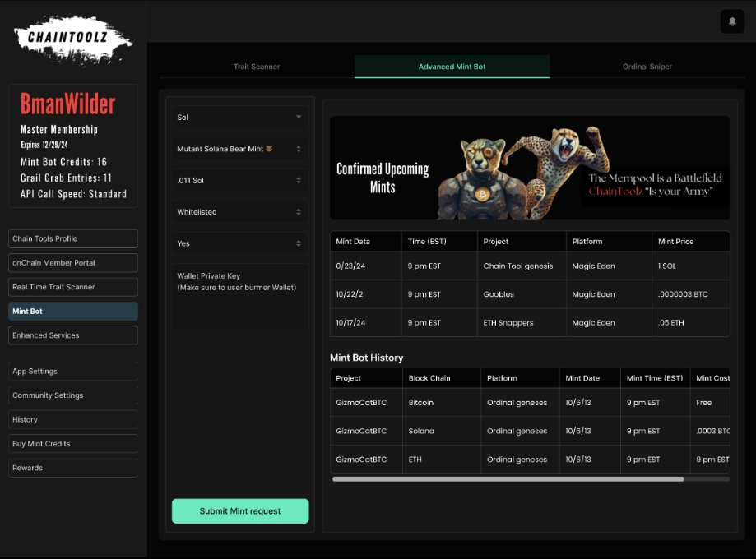Go to Buy Mint Credits

[x=73, y=443]
